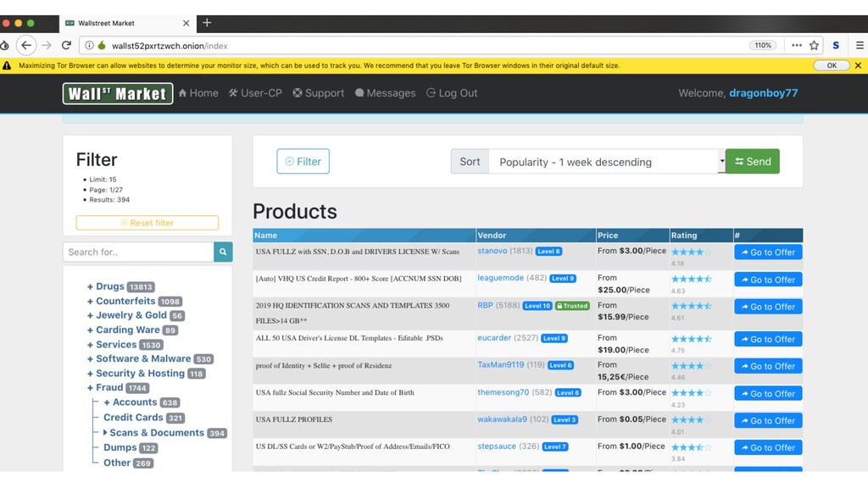Go to Offer for stanovo listing

click(x=768, y=252)
